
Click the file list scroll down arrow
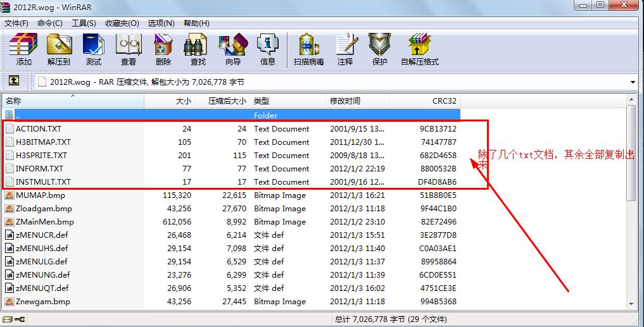click(x=632, y=304)
